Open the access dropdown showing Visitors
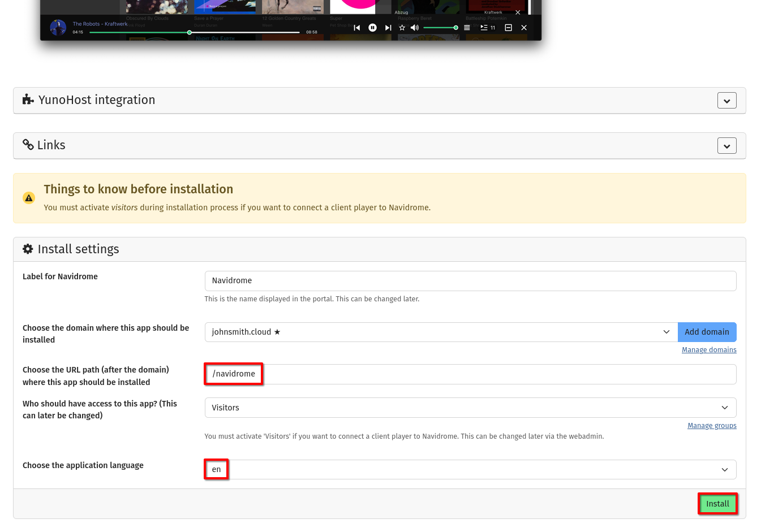Screen dimensions: 761x532 point(470,408)
